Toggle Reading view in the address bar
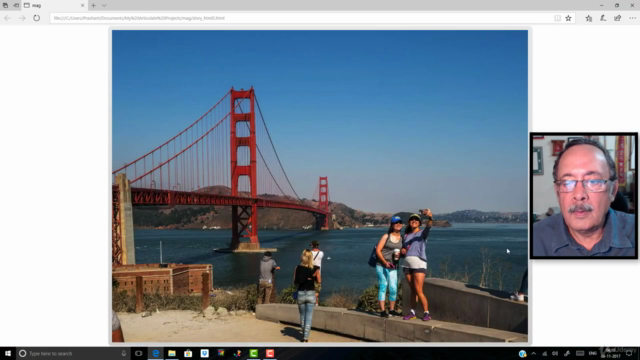Viewport: 640px width, 360px height. (557, 18)
